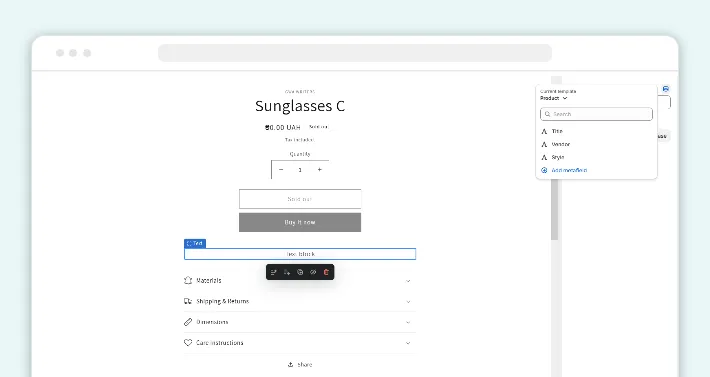710x377 pixels.
Task: Increase quantity with the plus button
Action: (x=320, y=170)
